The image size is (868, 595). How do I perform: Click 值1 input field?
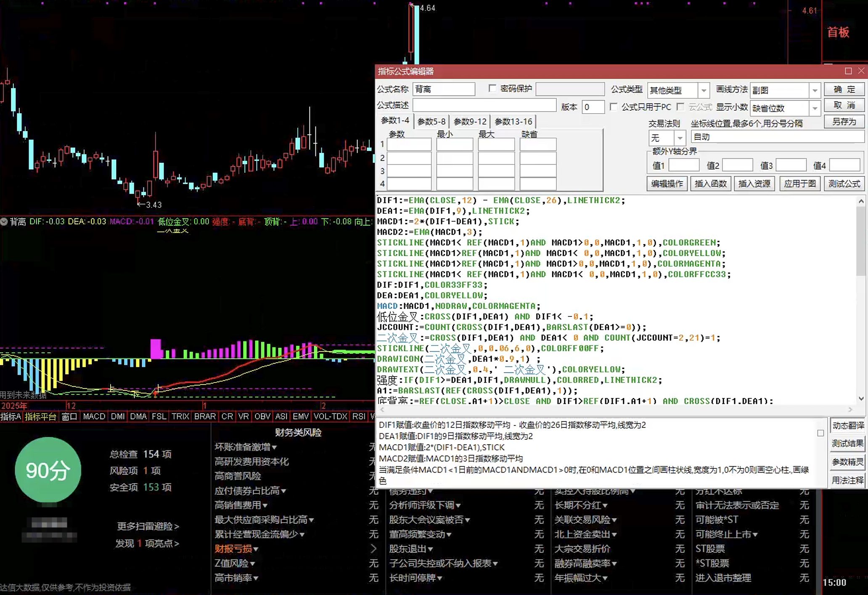pyautogui.click(x=684, y=165)
